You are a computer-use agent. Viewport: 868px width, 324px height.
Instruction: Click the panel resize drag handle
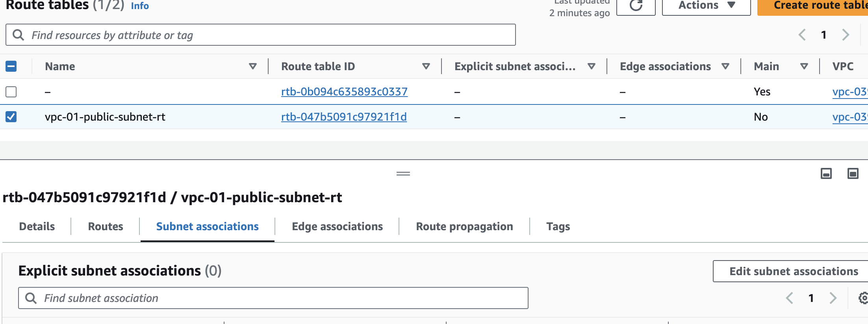(403, 173)
